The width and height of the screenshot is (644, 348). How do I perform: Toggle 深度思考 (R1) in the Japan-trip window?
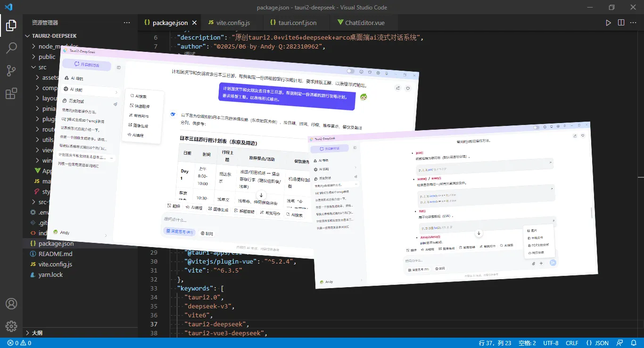179,232
